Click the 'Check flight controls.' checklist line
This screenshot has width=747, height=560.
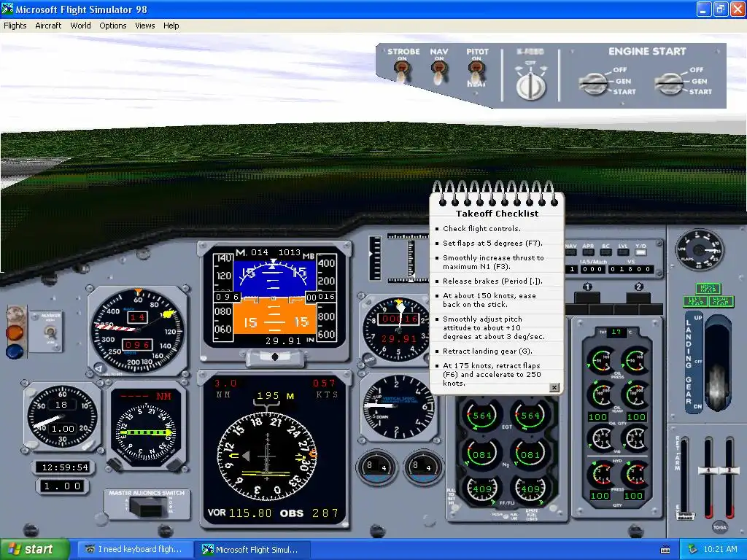[x=481, y=228]
